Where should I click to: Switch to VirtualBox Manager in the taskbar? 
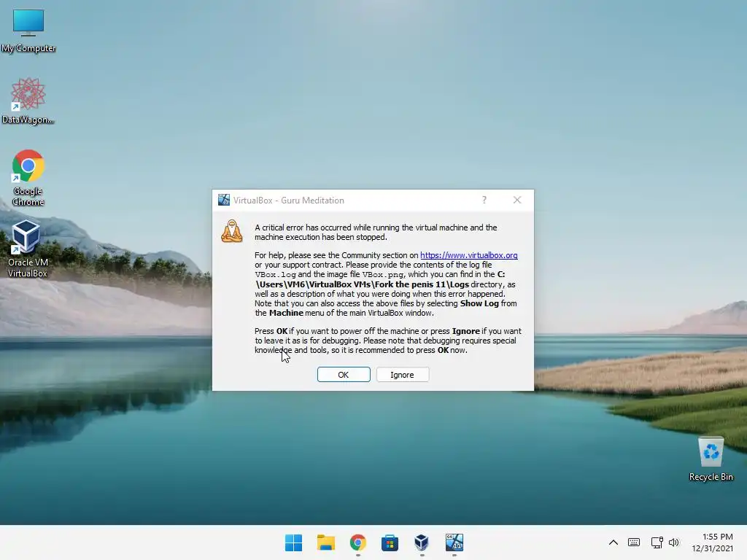422,542
